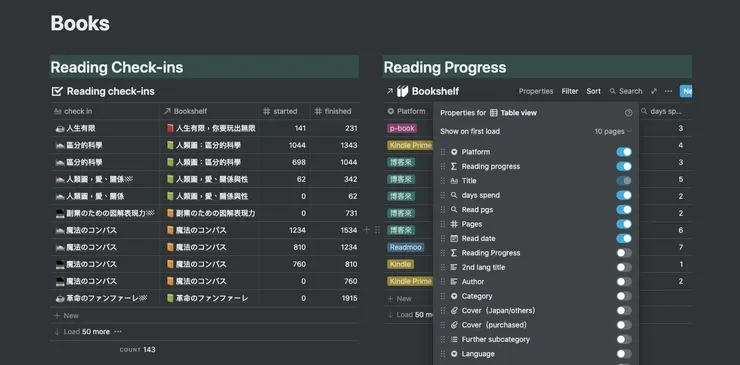Open the Reading check-ins database title
Viewport: 740px width, 365px height.
click(x=110, y=91)
